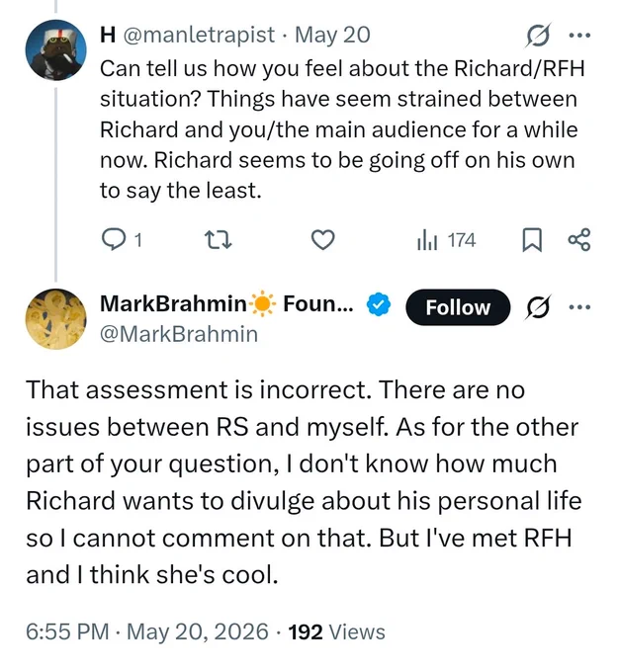Click the May 20 date on H's tweet
The width and height of the screenshot is (619, 672).
tap(332, 35)
